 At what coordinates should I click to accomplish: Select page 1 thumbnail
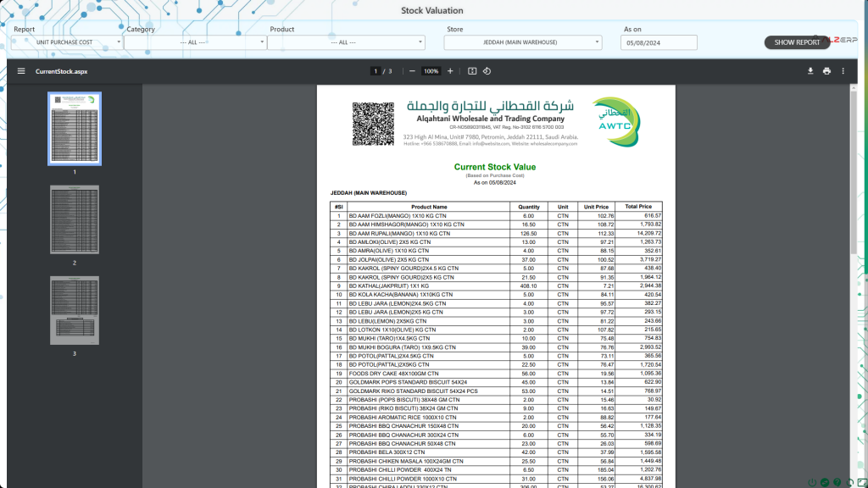click(75, 129)
